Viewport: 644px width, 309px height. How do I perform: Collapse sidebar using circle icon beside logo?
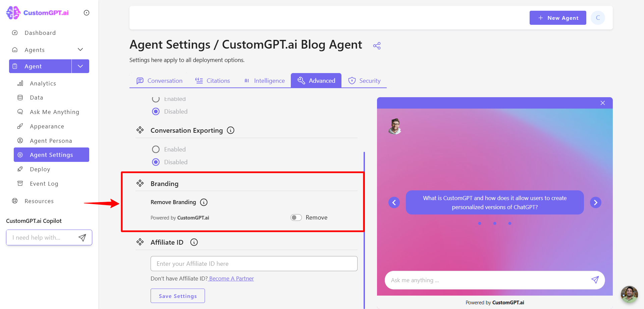coord(87,13)
